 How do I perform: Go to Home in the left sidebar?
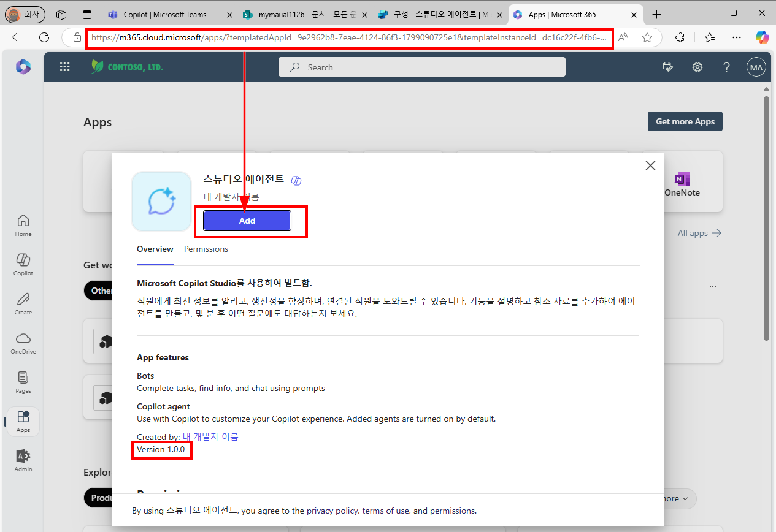pos(23,225)
